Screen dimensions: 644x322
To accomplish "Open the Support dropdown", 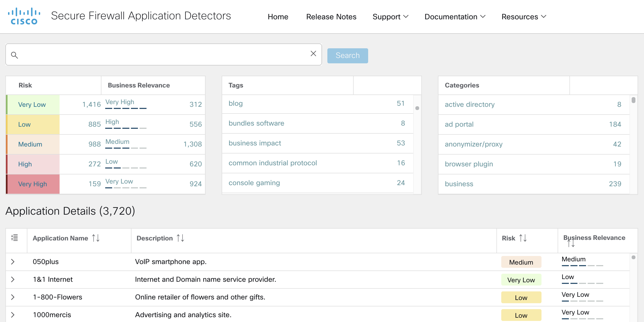I will pyautogui.click(x=390, y=17).
